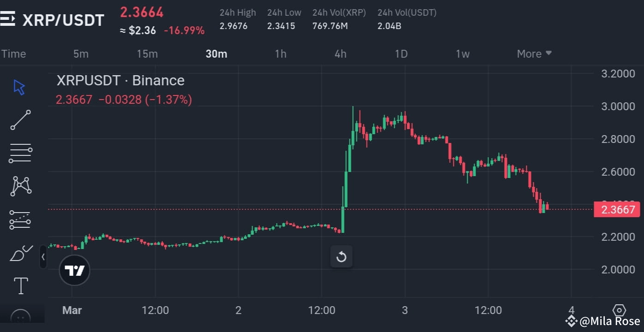The image size is (644, 332).
Task: Select the trend line drawing tool
Action: coord(20,120)
